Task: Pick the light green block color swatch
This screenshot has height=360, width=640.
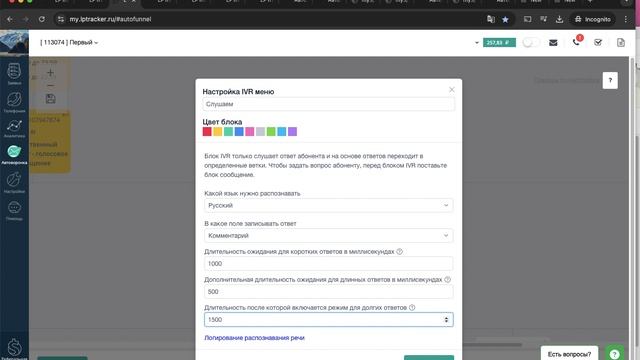Action: coord(271,131)
